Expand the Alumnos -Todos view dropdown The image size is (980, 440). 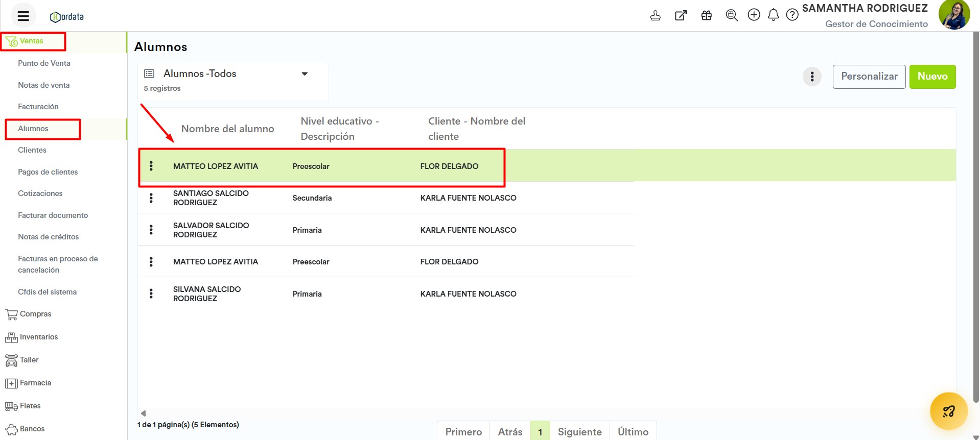(305, 74)
